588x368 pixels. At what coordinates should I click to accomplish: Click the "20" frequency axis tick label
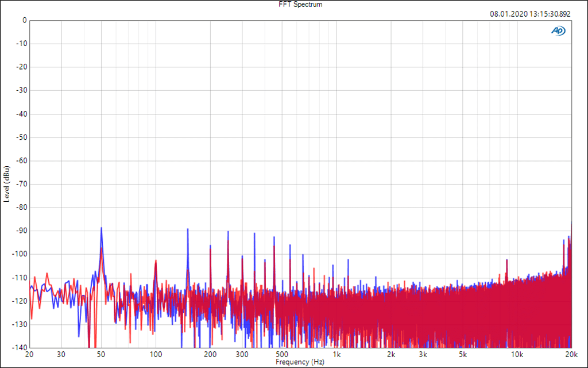(x=29, y=354)
